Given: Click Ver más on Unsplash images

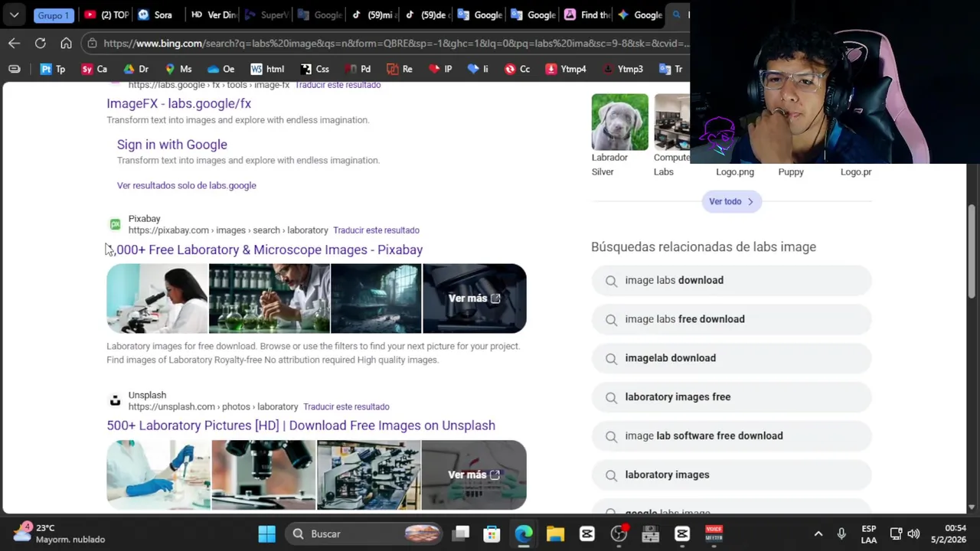Looking at the screenshot, I should (474, 475).
